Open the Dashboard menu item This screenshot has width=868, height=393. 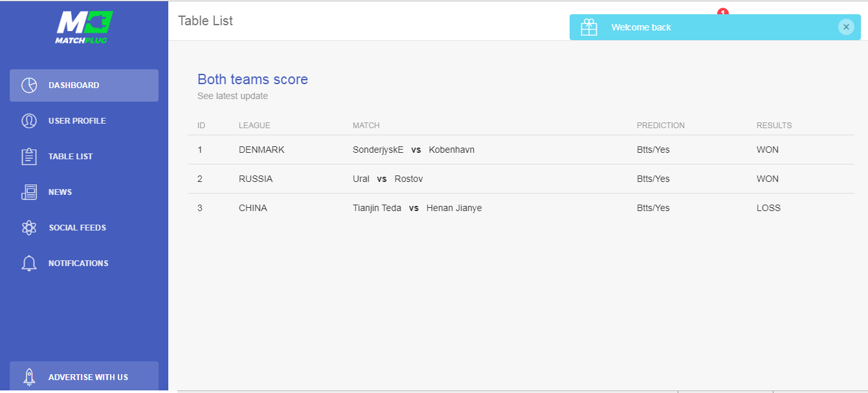[x=74, y=85]
